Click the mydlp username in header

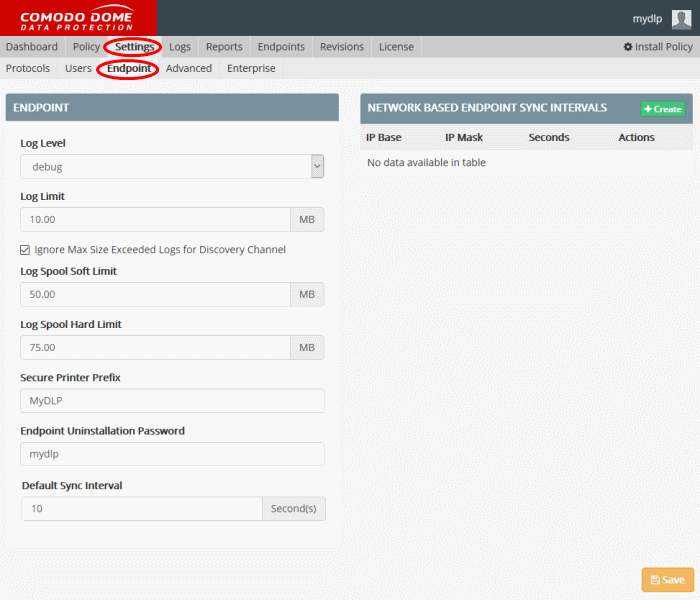pyautogui.click(x=647, y=19)
